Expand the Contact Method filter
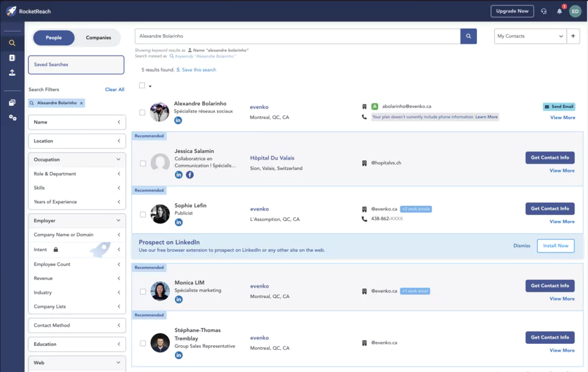 pos(77,325)
